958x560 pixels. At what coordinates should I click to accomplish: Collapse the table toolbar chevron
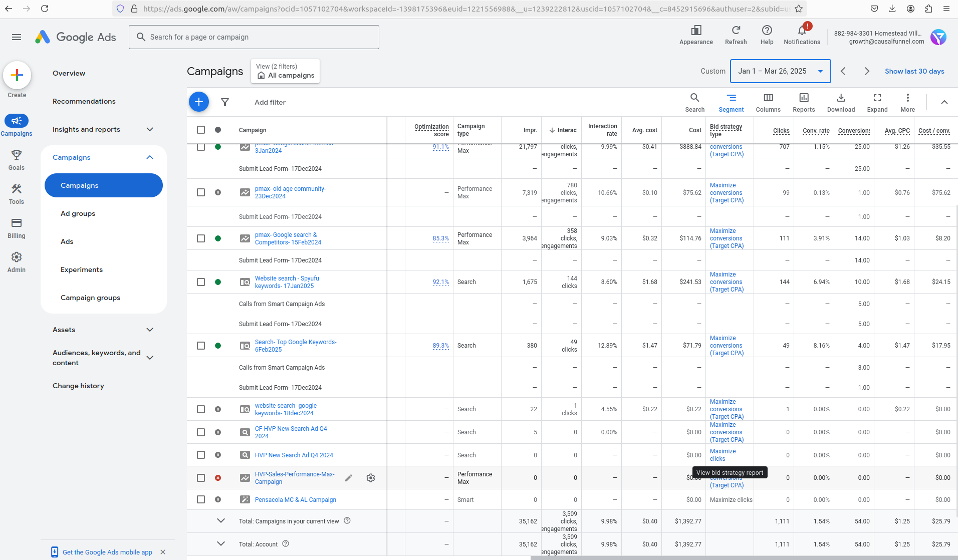(x=944, y=102)
